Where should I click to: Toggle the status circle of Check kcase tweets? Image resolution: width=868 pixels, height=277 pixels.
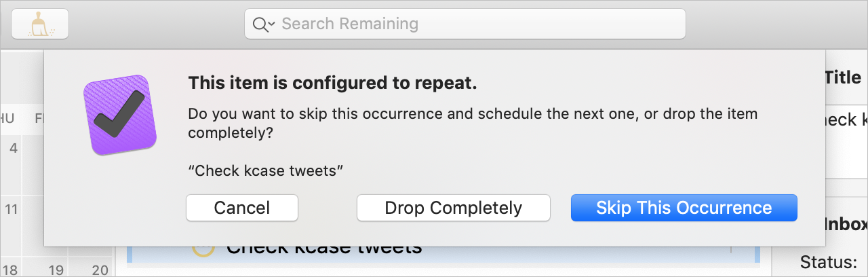click(203, 248)
